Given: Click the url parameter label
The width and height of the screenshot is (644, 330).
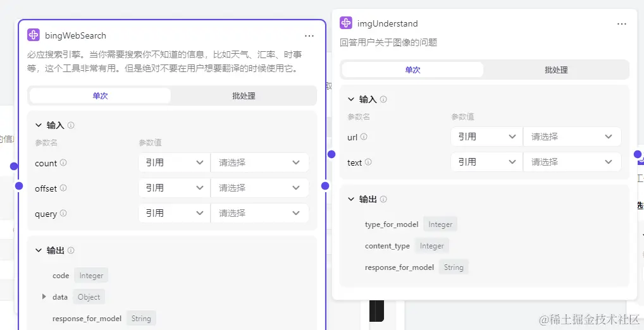Looking at the screenshot, I should [x=352, y=138].
